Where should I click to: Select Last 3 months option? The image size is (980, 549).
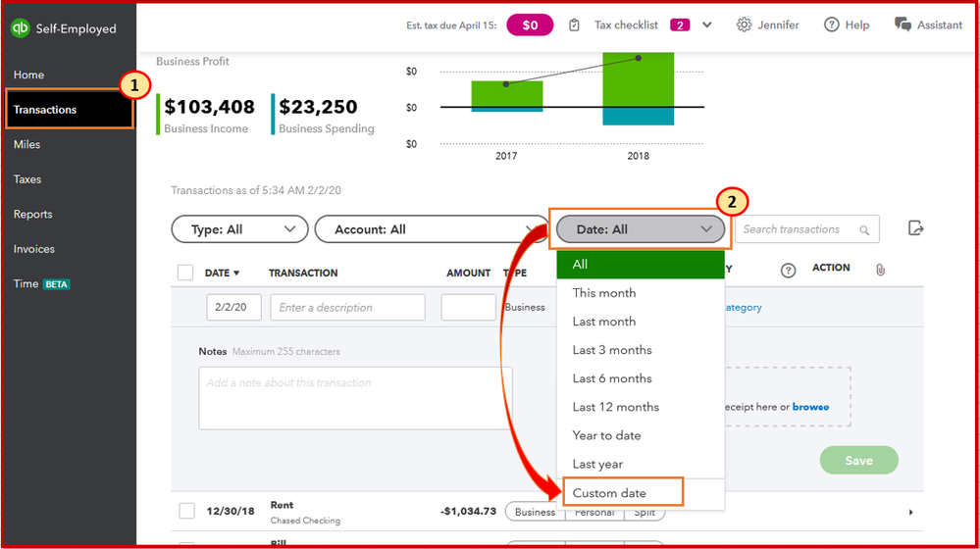click(x=640, y=350)
